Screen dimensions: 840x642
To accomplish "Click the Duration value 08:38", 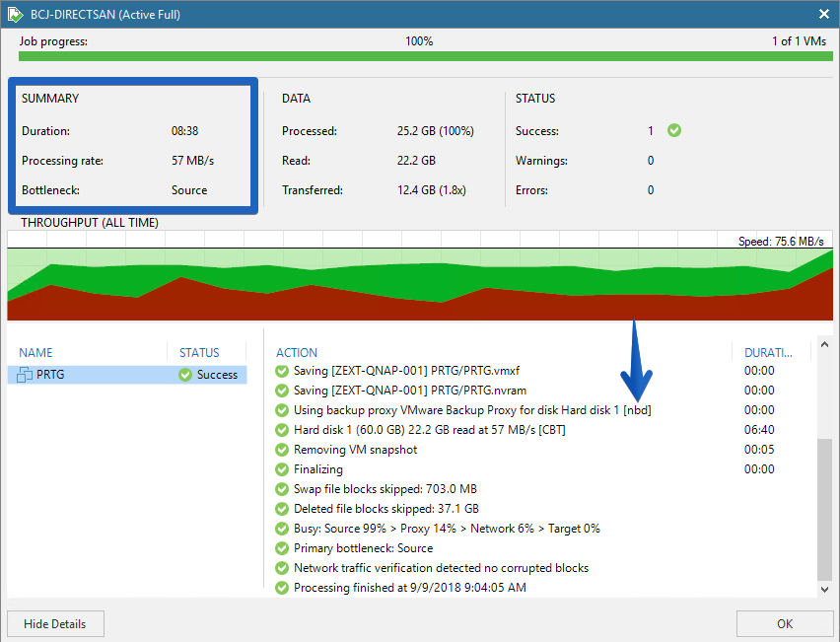I will pos(184,131).
